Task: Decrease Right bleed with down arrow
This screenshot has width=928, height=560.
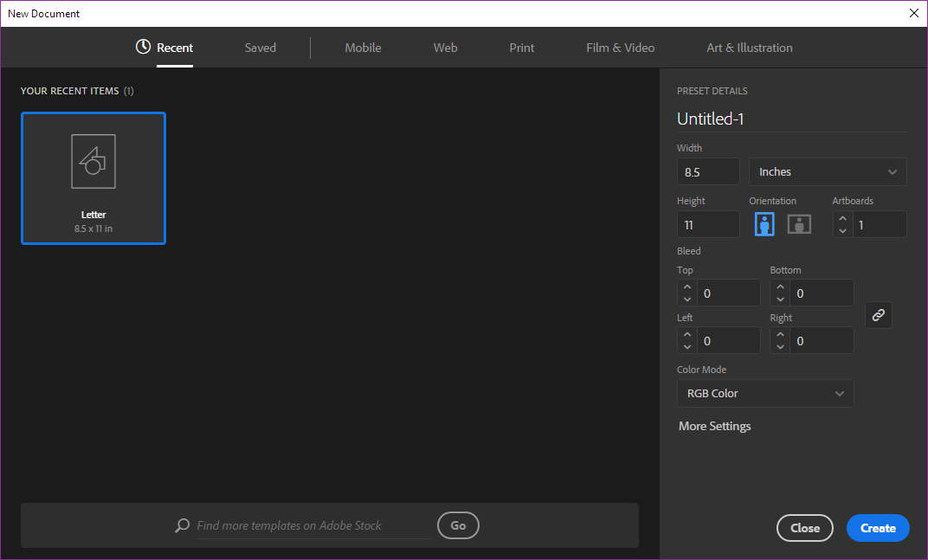Action: 781,346
